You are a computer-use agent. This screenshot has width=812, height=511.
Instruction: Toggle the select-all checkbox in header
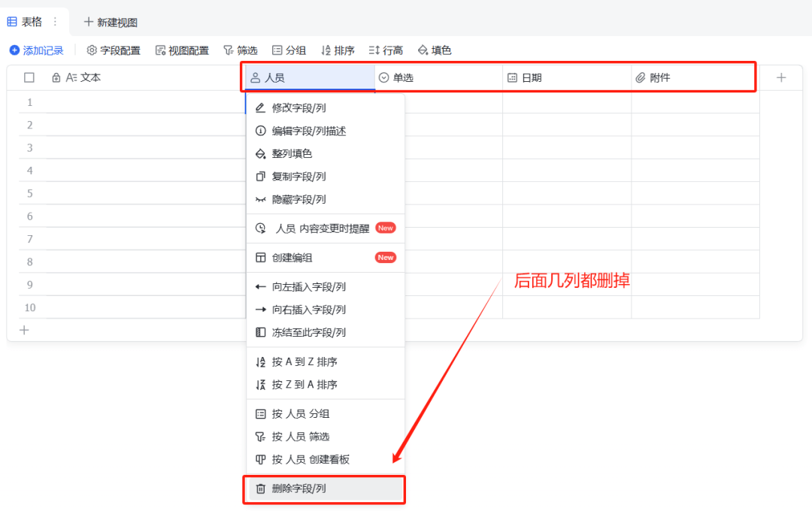coord(29,77)
